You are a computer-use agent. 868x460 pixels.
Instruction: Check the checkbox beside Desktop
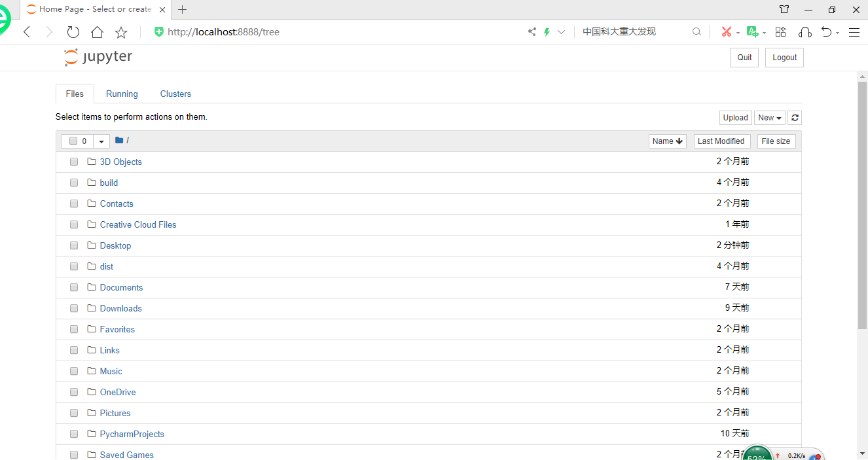click(x=73, y=245)
